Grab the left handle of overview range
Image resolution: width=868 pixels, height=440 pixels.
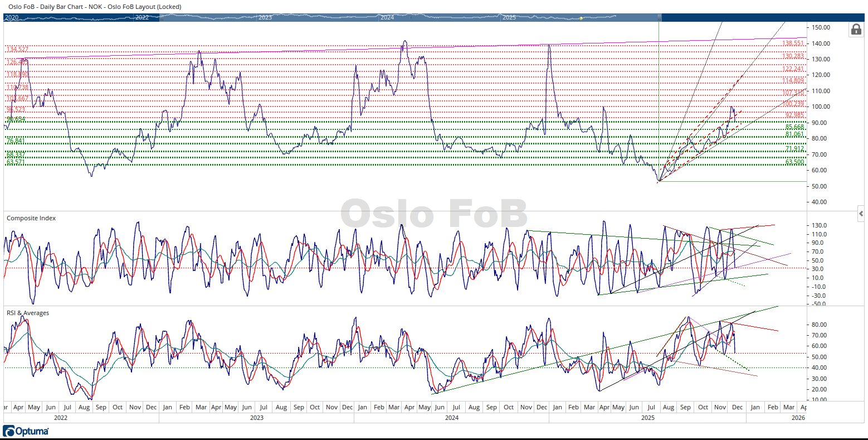click(x=160, y=17)
